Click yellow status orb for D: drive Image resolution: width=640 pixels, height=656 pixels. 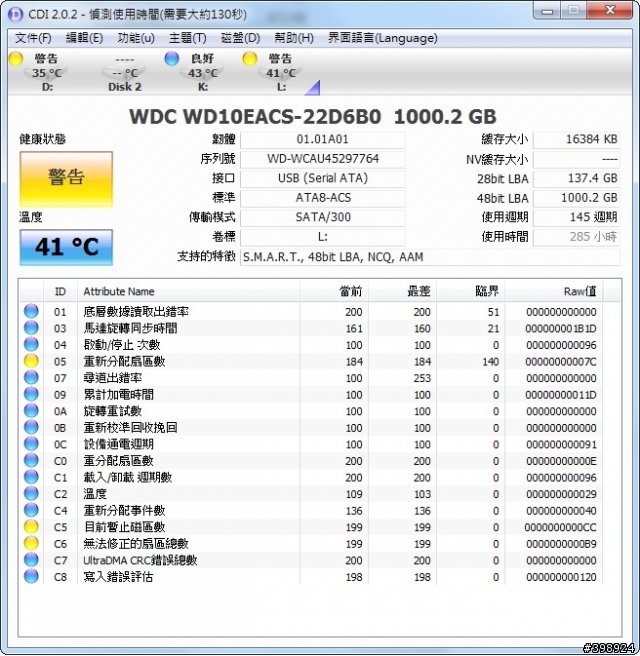coord(16,59)
